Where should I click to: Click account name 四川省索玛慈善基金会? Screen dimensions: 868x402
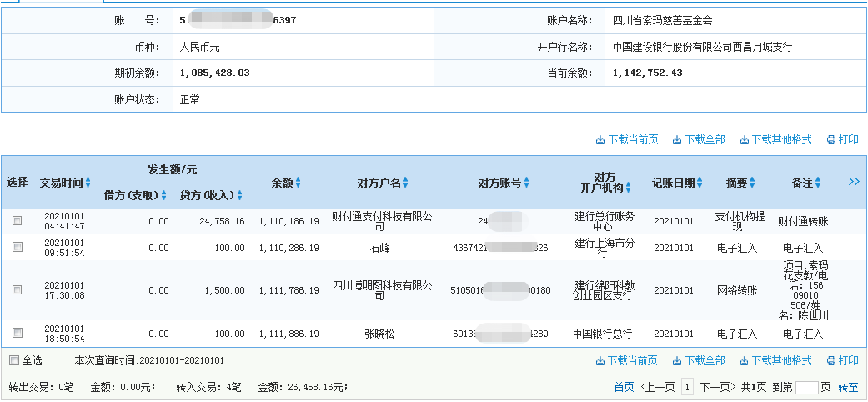[663, 21]
